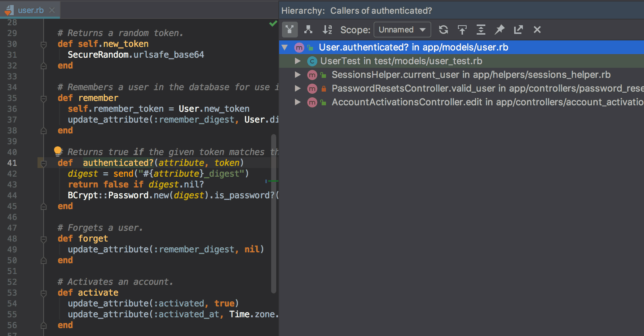Click the editor vertical scrollbar

tap(274, 213)
